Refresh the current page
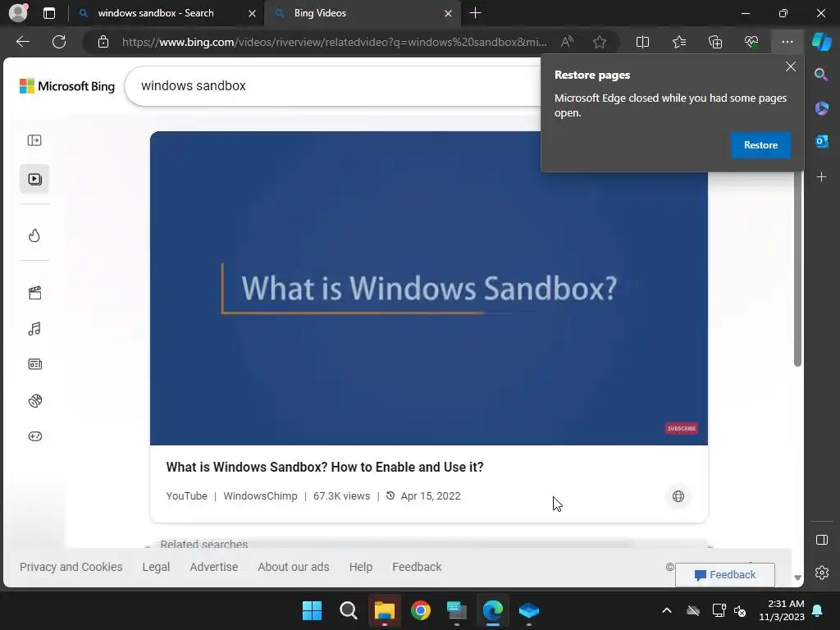This screenshot has height=630, width=840. point(59,42)
